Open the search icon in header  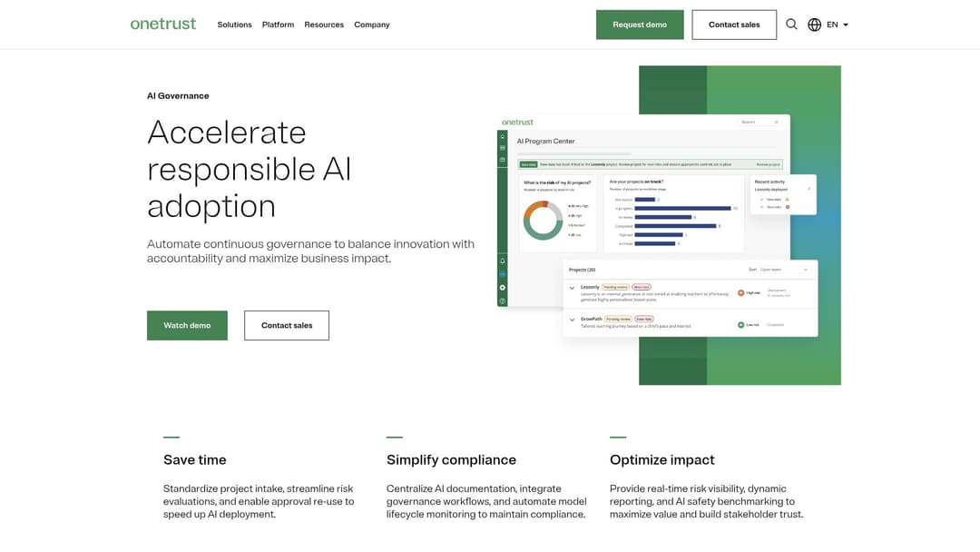(x=791, y=25)
